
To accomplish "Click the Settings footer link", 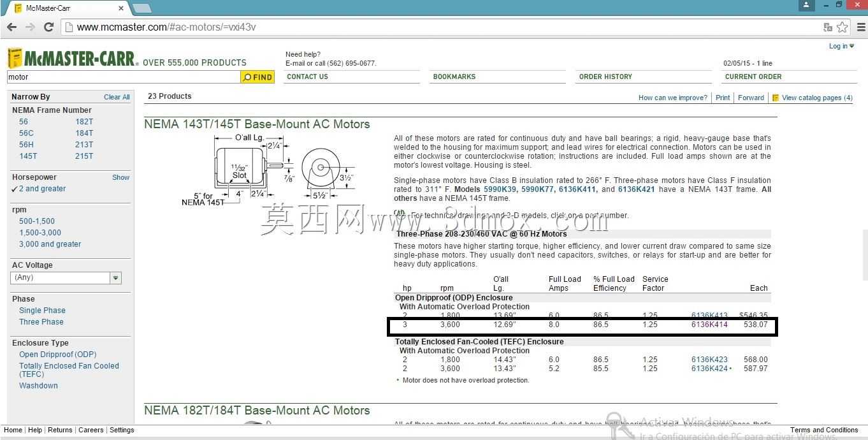I will 122,430.
